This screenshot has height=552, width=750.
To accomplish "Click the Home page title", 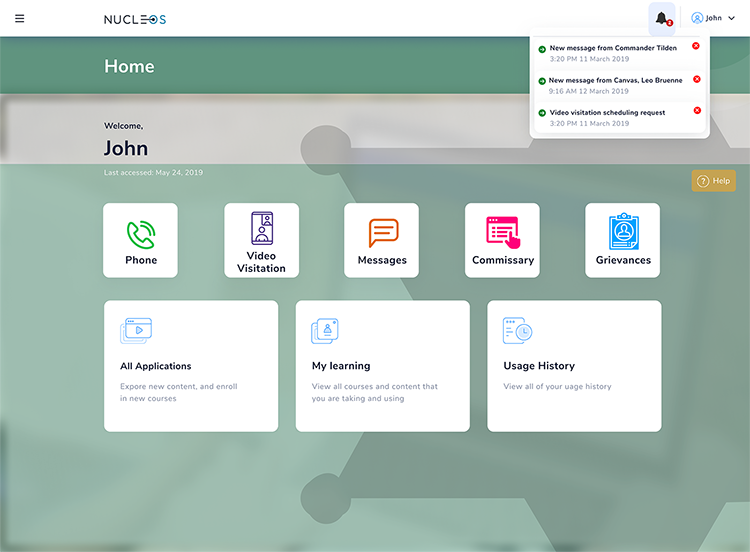I will point(129,66).
